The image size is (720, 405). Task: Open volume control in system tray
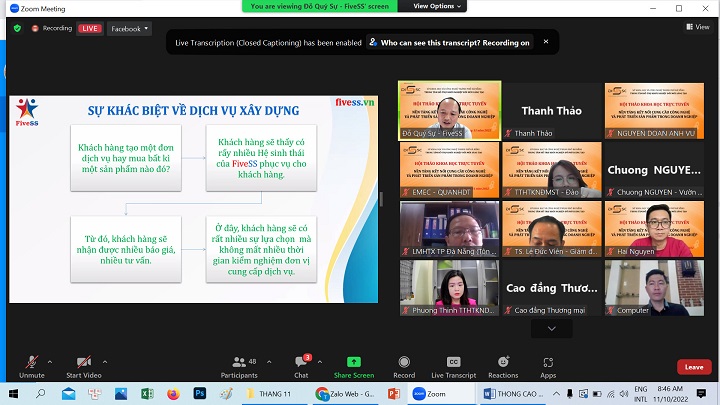click(624, 394)
